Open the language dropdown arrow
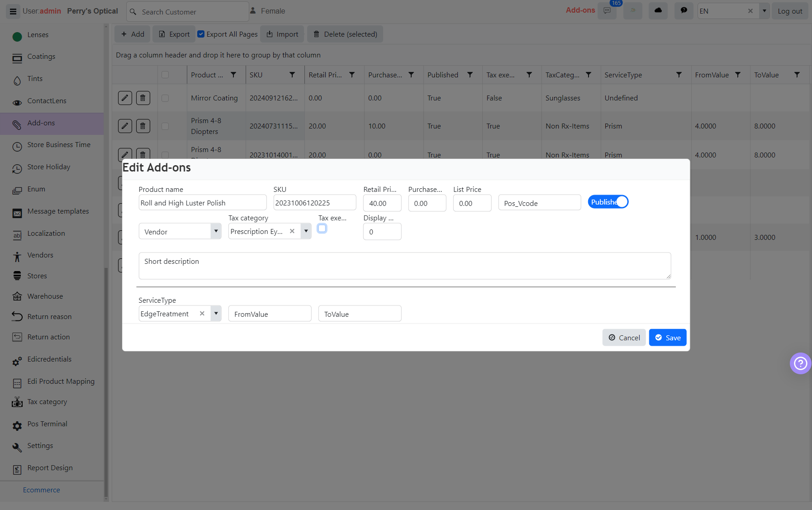 click(x=765, y=11)
